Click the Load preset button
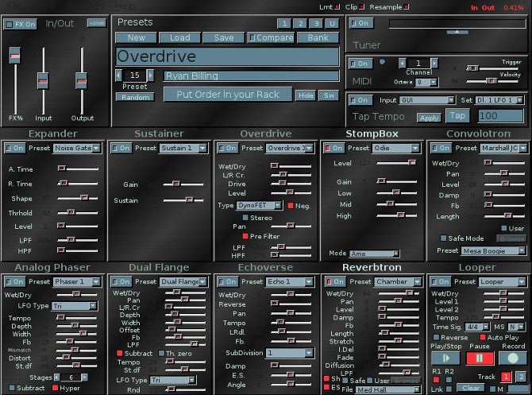 179,37
